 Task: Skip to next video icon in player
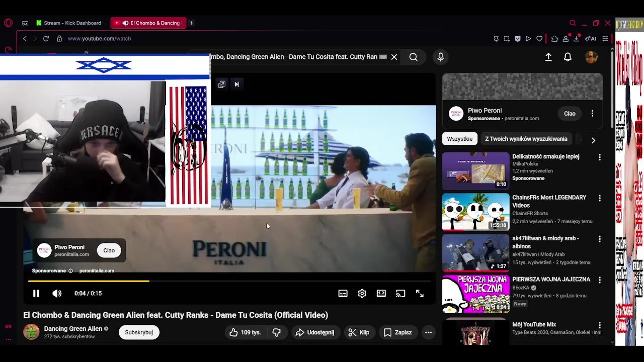(x=236, y=84)
